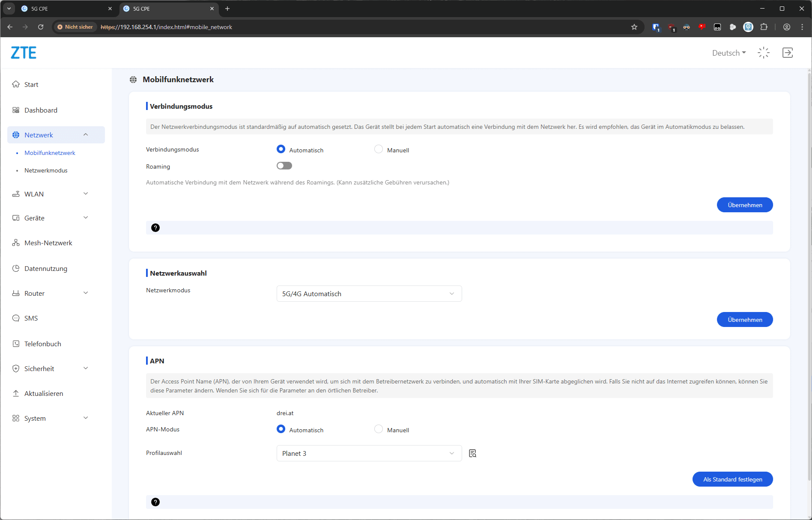
Task: Open Netzwerkmodus submenu item
Action: point(46,170)
